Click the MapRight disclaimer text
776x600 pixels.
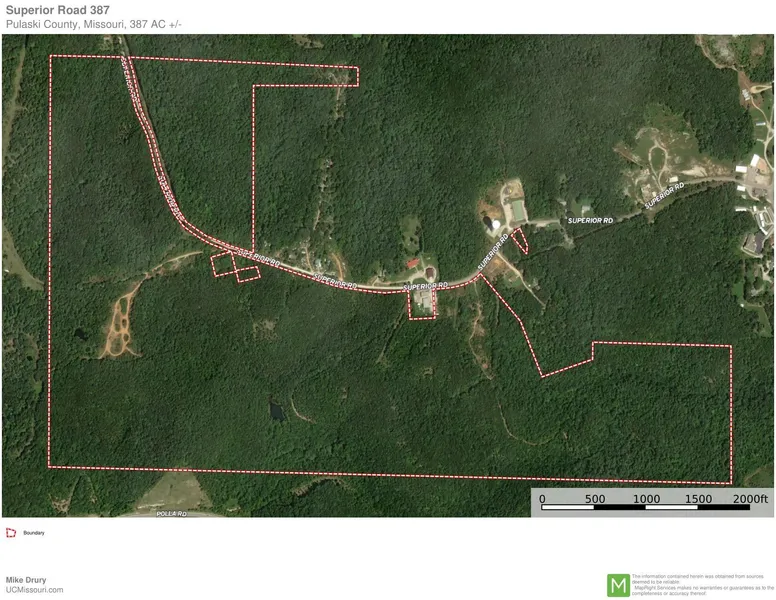click(x=702, y=585)
